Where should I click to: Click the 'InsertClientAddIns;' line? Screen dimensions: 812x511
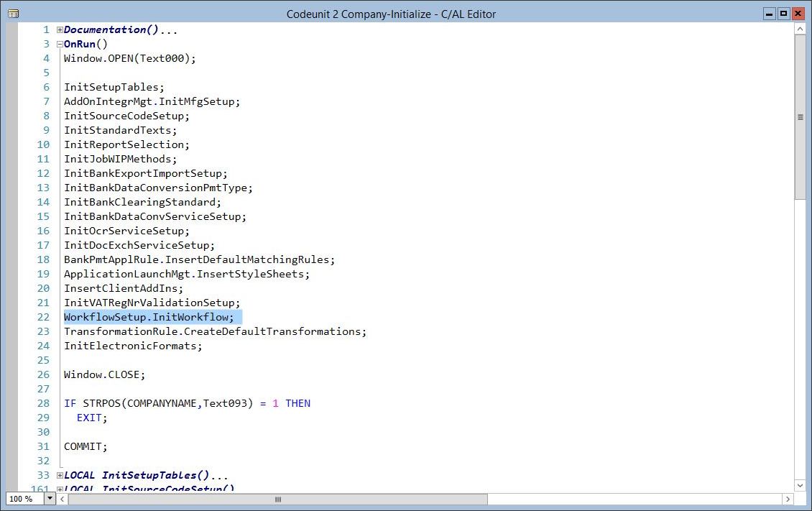[124, 288]
